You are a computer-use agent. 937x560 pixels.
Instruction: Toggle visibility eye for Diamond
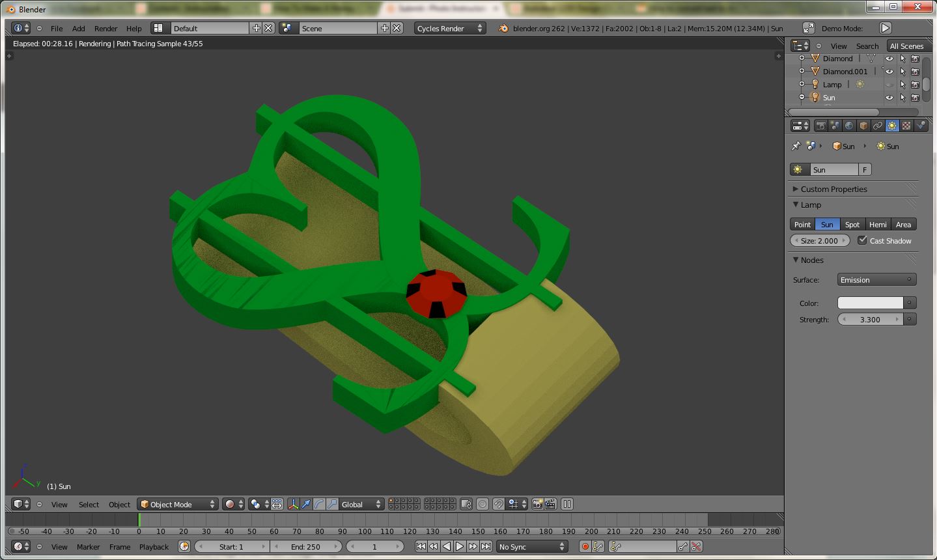click(889, 59)
